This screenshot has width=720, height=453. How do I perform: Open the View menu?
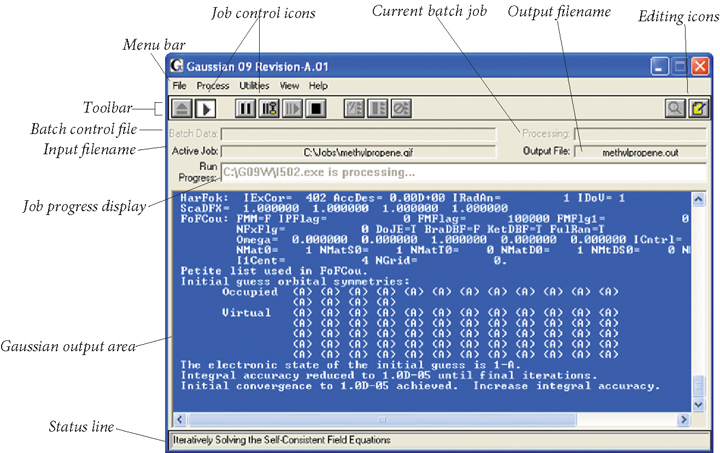[x=289, y=86]
